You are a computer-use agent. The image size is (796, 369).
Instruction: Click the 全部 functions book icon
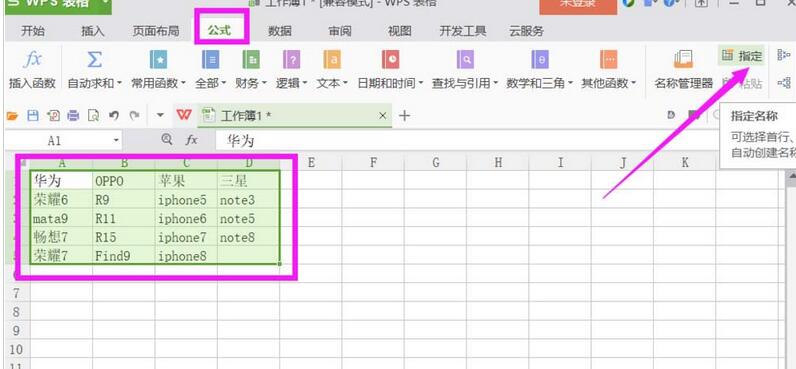(210, 60)
